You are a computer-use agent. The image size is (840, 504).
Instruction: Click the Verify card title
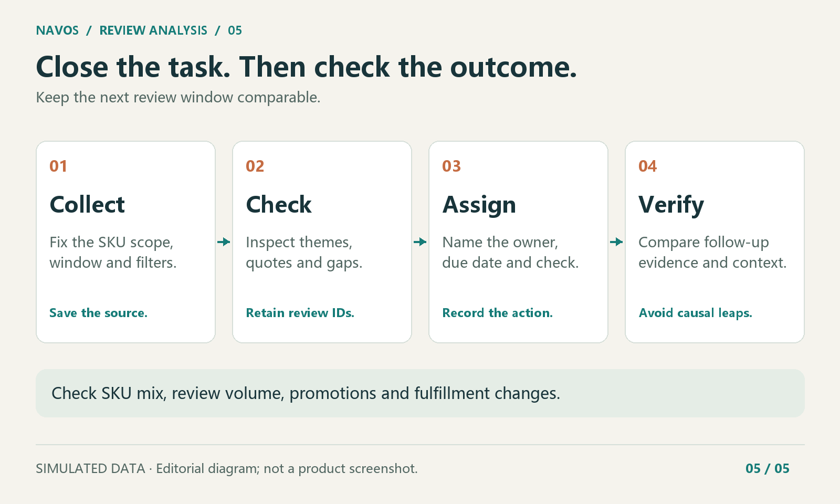tap(671, 205)
